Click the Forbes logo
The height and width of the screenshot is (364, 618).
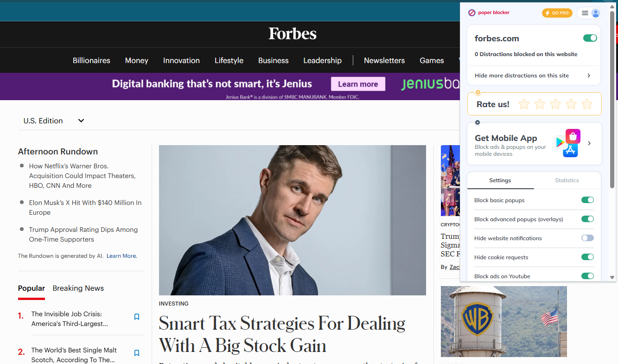[292, 33]
